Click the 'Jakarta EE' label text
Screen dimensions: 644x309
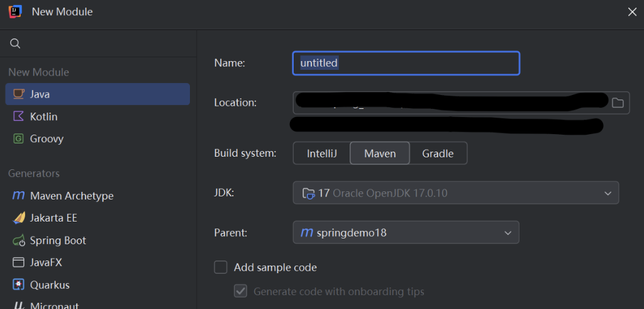point(53,218)
